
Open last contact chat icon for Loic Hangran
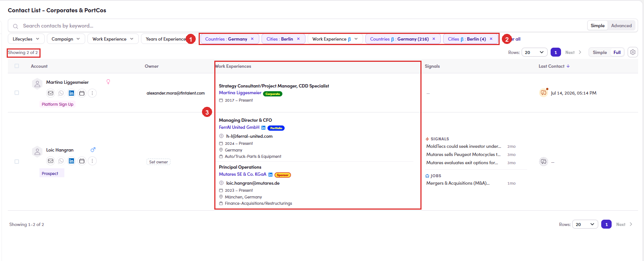[x=544, y=162]
